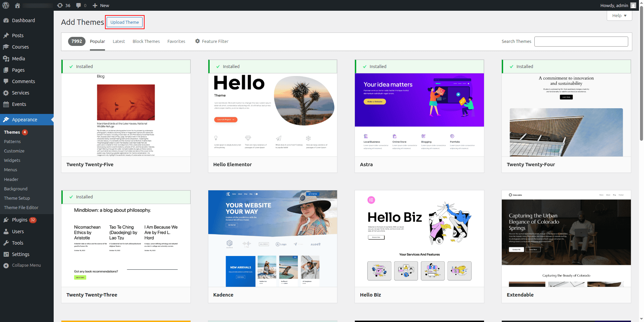Viewport: 644px width, 322px height.
Task: Open the Theme File Editor link
Action: 21,208
